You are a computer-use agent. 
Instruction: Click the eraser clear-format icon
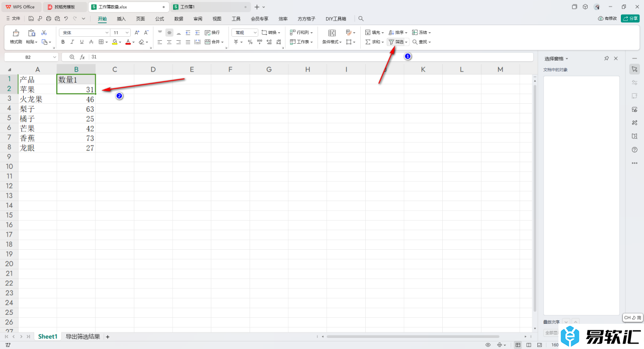coord(141,42)
